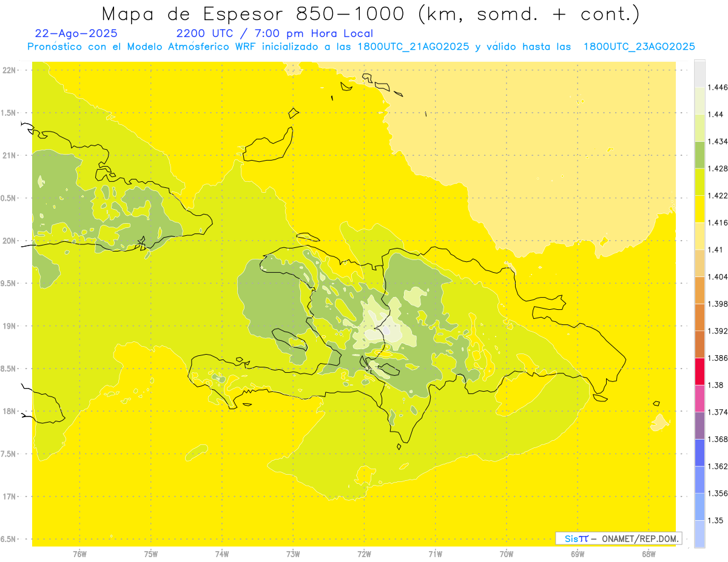Click the legend value "1.368"

718,439
